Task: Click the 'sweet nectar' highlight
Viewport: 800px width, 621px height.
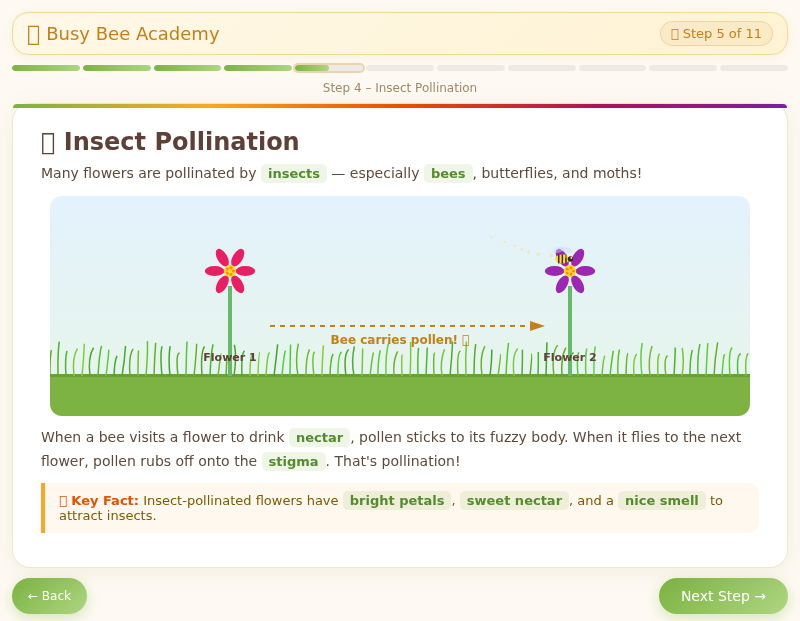Action: pos(514,500)
